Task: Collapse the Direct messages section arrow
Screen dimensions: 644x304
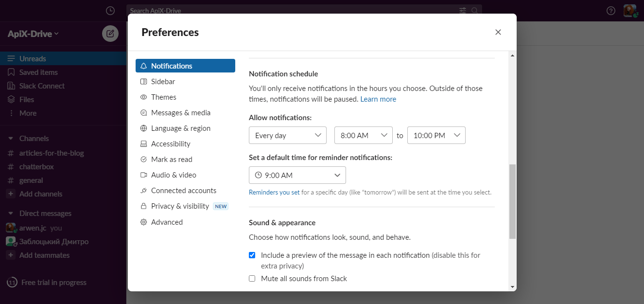Action: click(x=11, y=213)
